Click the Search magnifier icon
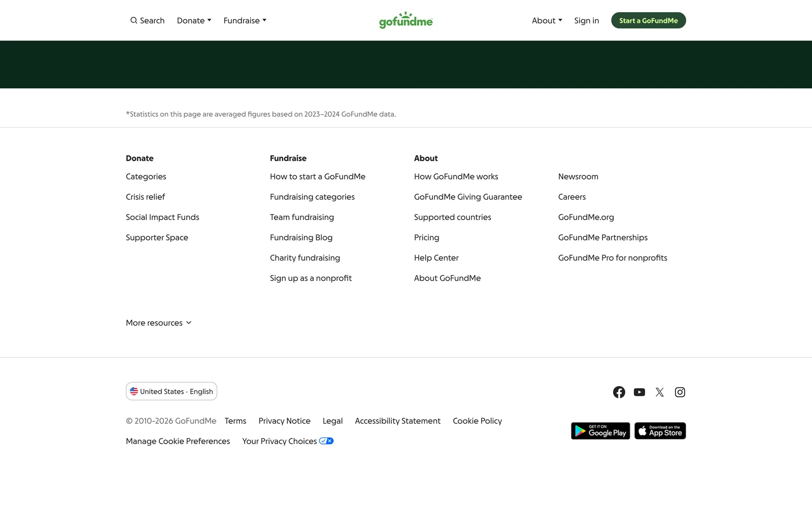The image size is (812, 508). 134,20
